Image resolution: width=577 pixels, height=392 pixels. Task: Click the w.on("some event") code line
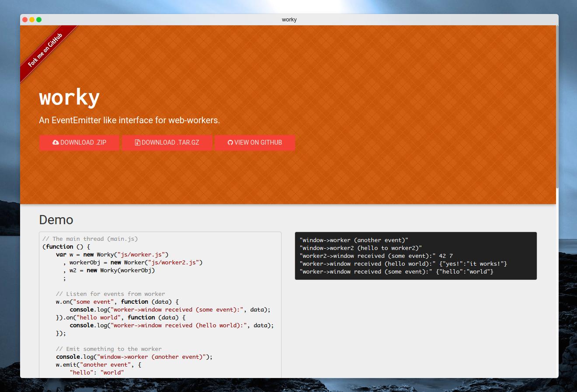(117, 302)
